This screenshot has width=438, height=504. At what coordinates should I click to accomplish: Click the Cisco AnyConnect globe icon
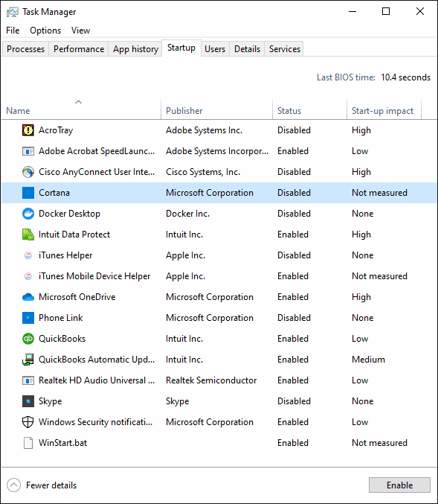point(28,172)
